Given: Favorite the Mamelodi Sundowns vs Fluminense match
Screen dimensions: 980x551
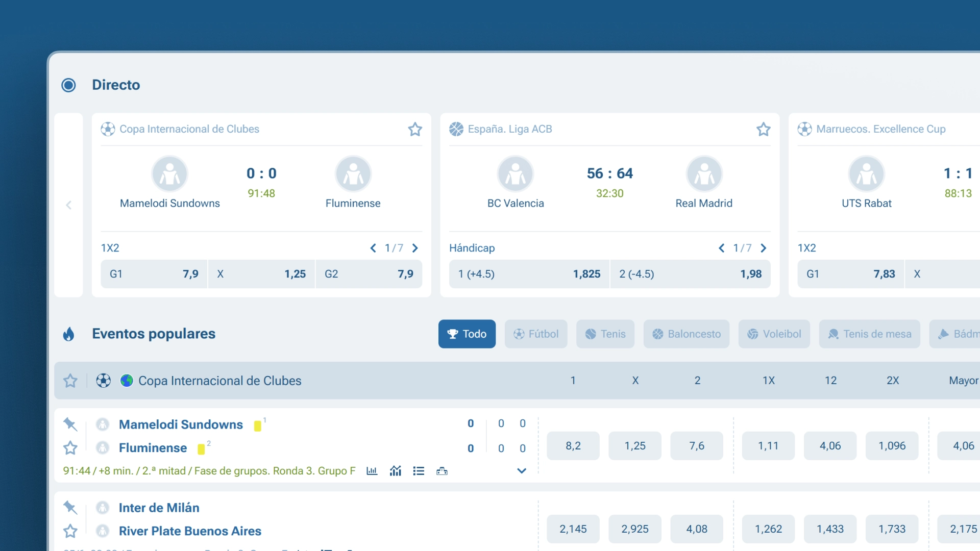Looking at the screenshot, I should [x=70, y=448].
